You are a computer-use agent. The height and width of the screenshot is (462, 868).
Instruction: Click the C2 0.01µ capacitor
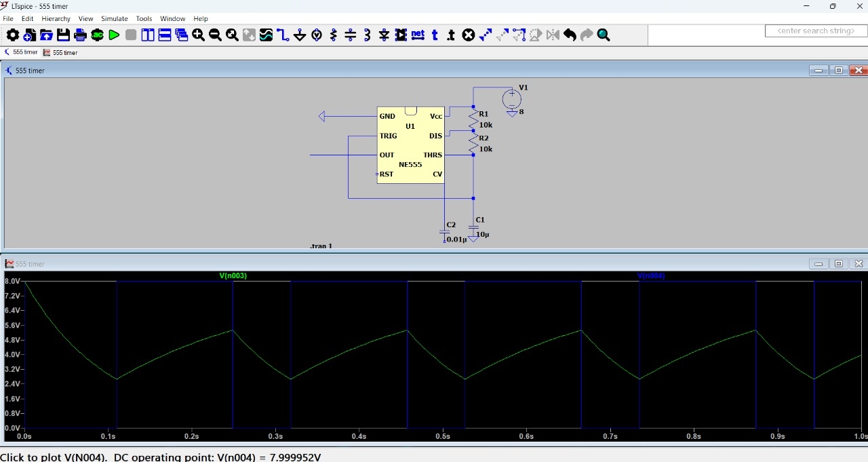click(446, 233)
